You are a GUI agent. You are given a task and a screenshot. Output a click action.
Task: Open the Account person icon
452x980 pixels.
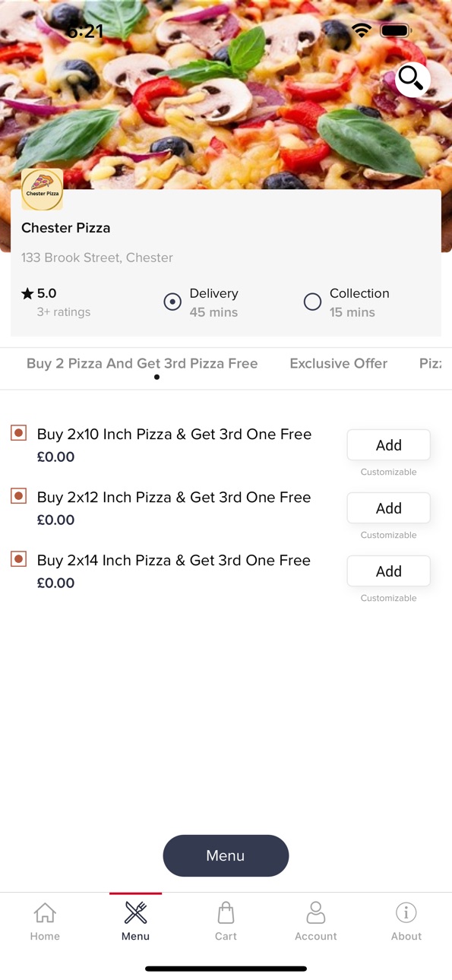[316, 912]
